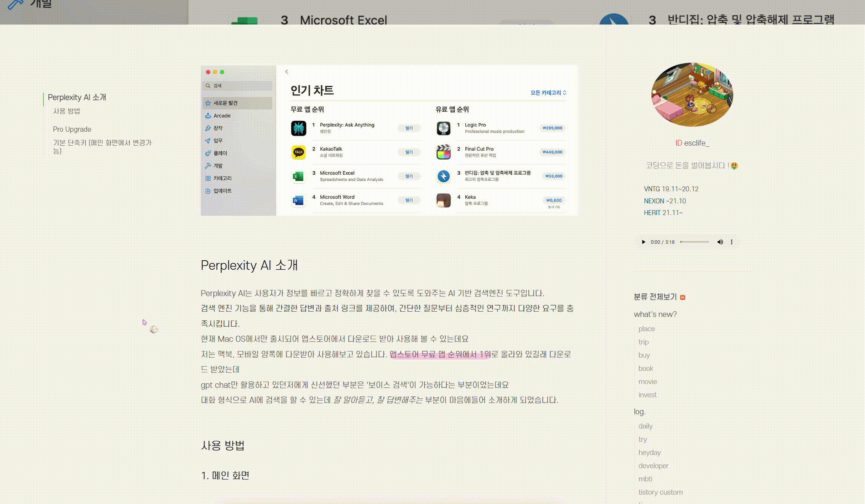This screenshot has height=504, width=865.
Task: Click the Microsoft Word app icon
Action: coord(299,200)
